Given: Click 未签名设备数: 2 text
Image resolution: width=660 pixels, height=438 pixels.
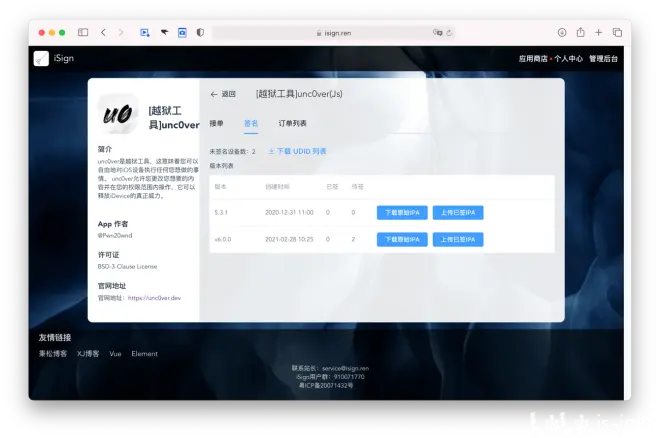Looking at the screenshot, I should point(232,151).
